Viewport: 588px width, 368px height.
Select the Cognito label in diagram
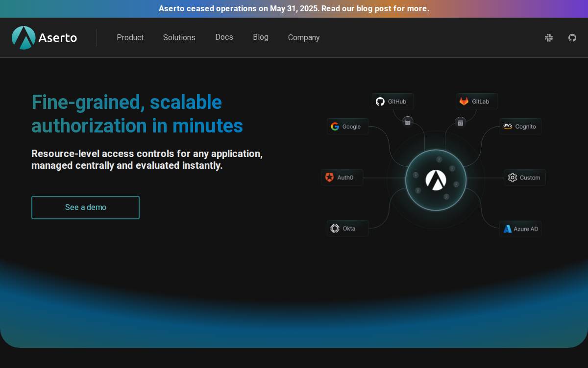(x=526, y=127)
